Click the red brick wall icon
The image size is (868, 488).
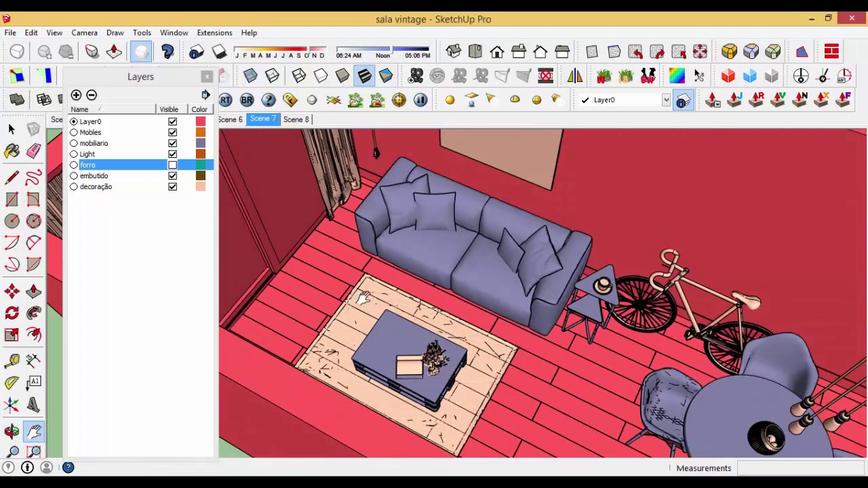click(x=832, y=52)
